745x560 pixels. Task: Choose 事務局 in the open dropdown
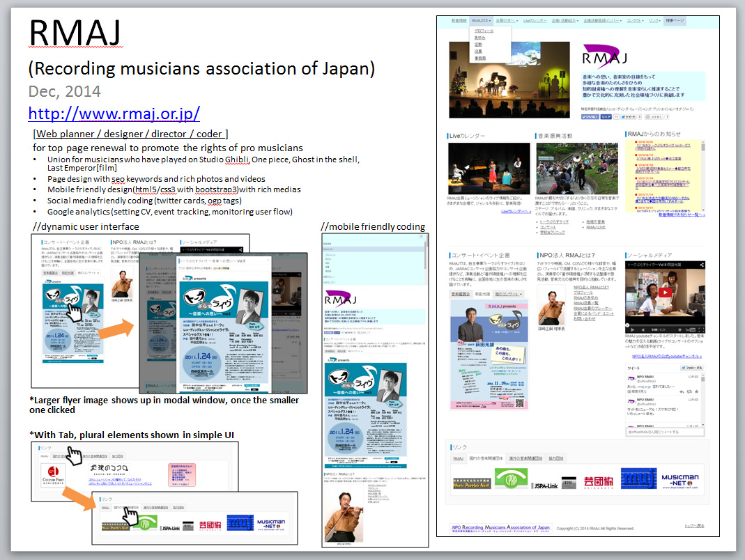480,59
